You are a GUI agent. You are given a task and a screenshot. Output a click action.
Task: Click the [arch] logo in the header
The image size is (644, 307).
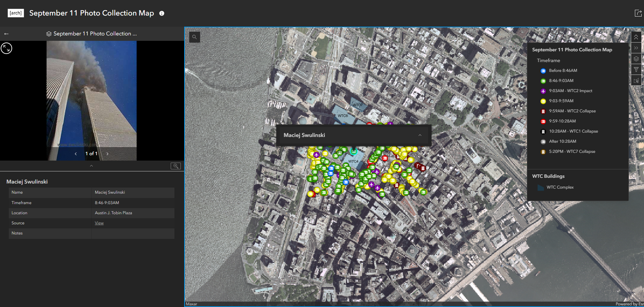[x=16, y=13]
